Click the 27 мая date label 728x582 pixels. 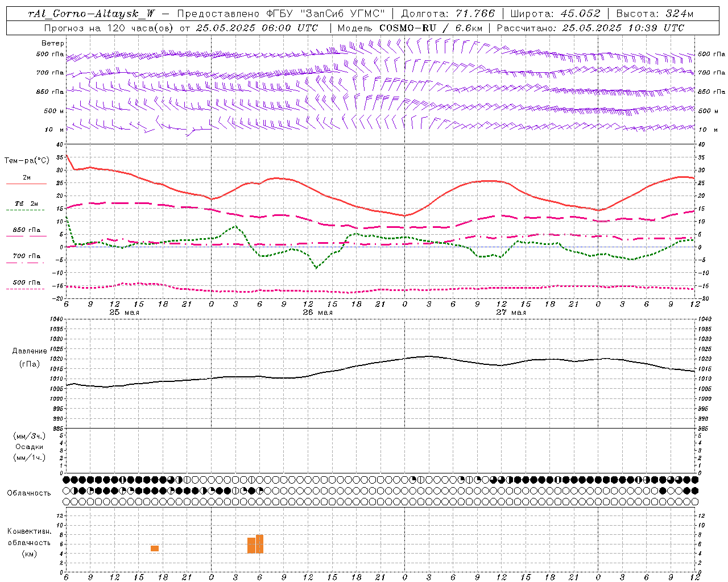(x=511, y=313)
